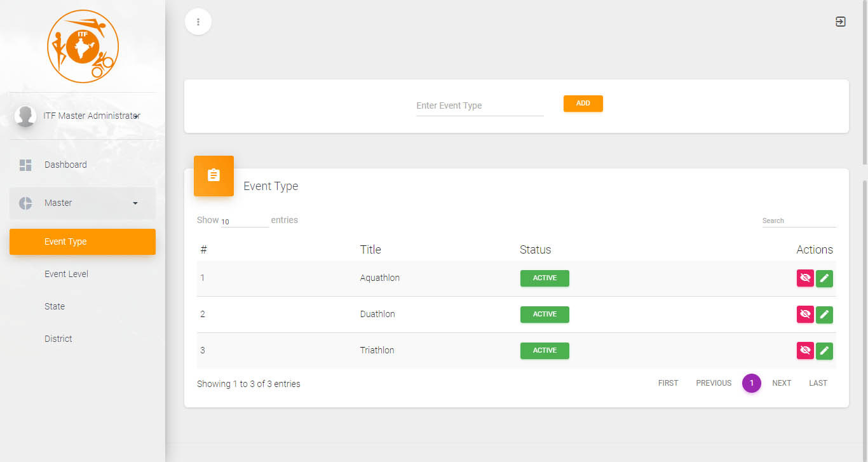Click the Duathlon title cell

[x=377, y=314]
